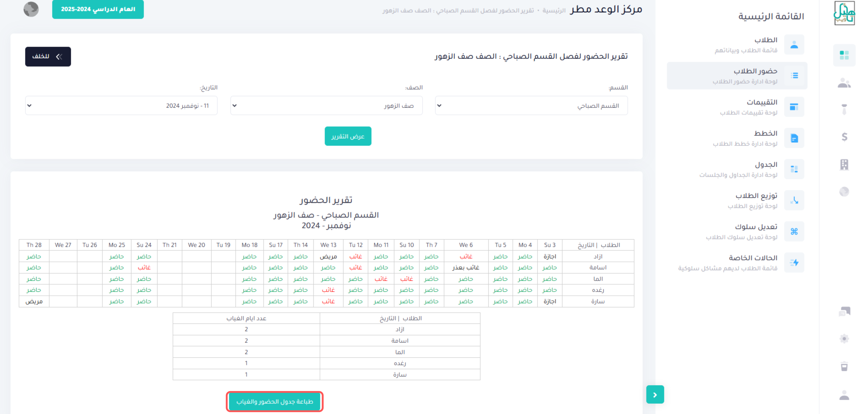Click the lightning icon beside الحالات الخاصة

click(x=794, y=262)
